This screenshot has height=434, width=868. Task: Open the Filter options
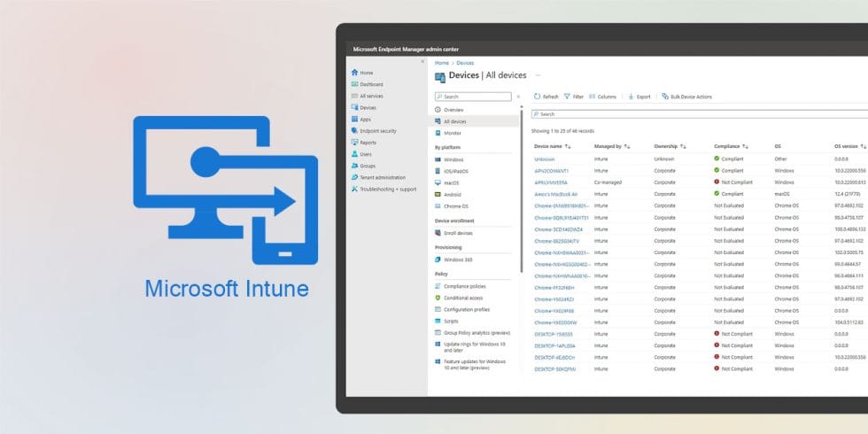click(574, 97)
